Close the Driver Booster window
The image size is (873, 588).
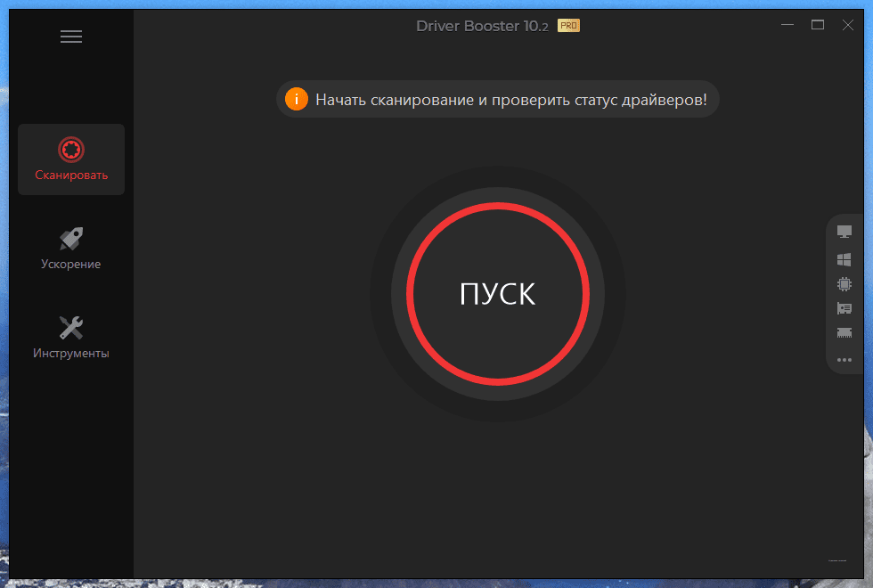848,25
